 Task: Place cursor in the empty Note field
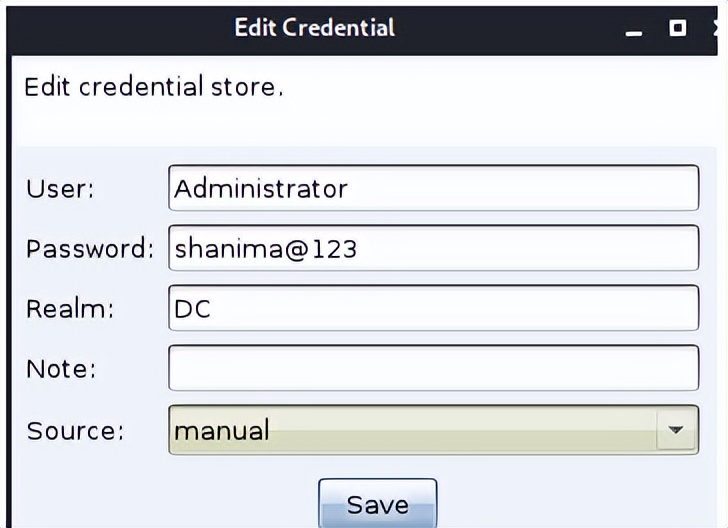click(433, 368)
